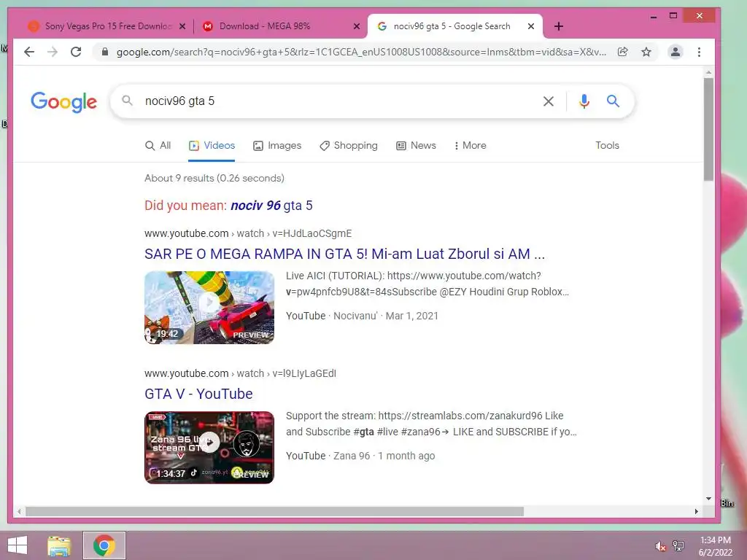Open the Windows Start menu
Image resolution: width=747 pixels, height=560 pixels.
click(x=18, y=545)
